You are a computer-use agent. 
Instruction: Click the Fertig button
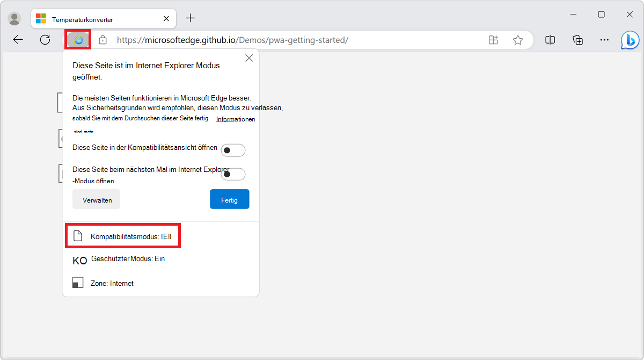[x=230, y=199]
